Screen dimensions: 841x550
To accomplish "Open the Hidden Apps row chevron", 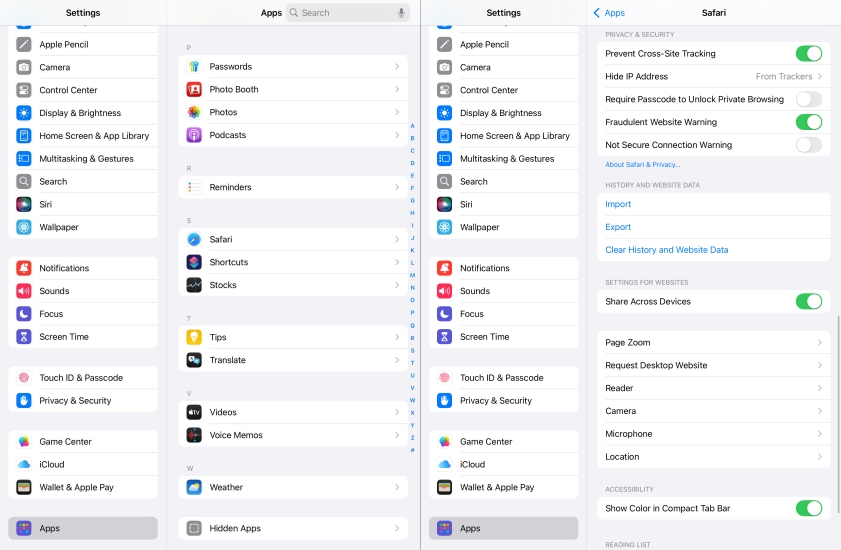I will pyautogui.click(x=397, y=529).
